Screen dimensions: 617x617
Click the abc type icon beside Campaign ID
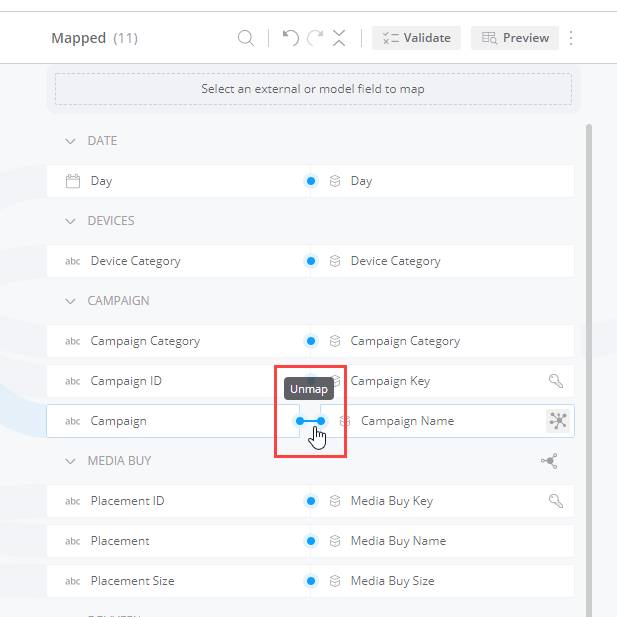point(73,381)
